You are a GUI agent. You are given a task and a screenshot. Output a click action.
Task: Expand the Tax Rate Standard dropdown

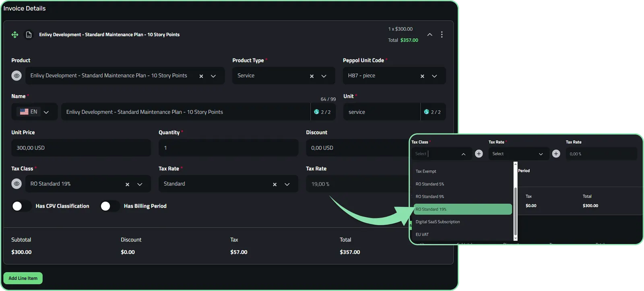tap(287, 184)
